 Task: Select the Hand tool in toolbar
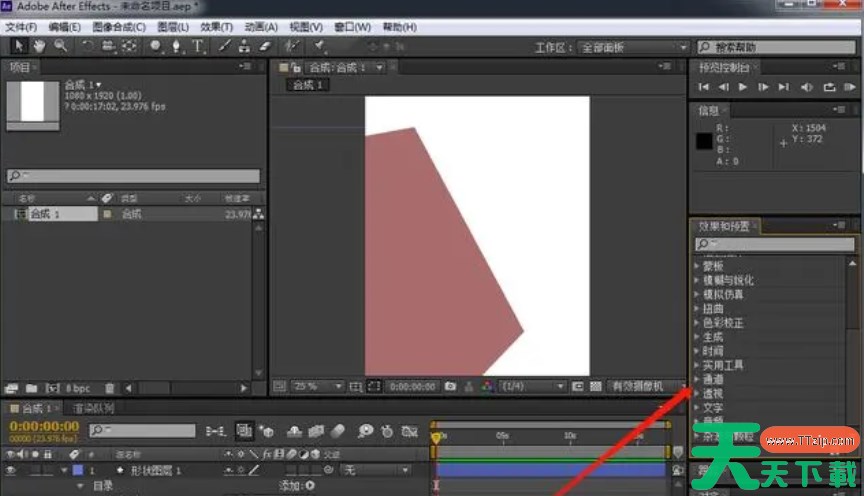tap(40, 46)
